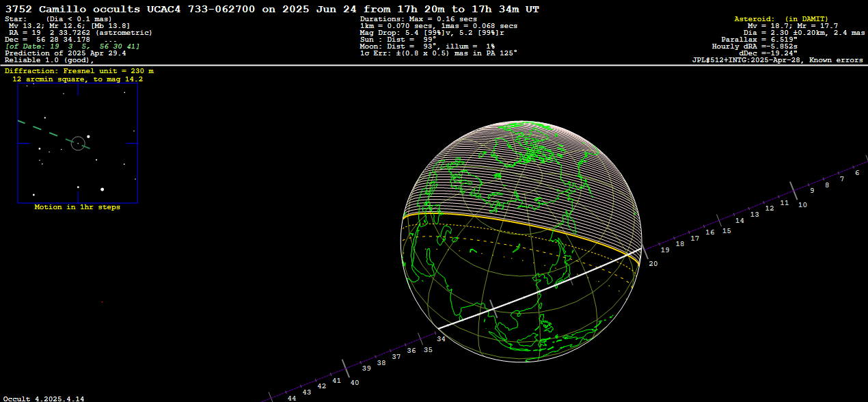Click the circled target star in the chart
Image resolution: width=868 pixels, height=402 pixels.
(x=78, y=143)
